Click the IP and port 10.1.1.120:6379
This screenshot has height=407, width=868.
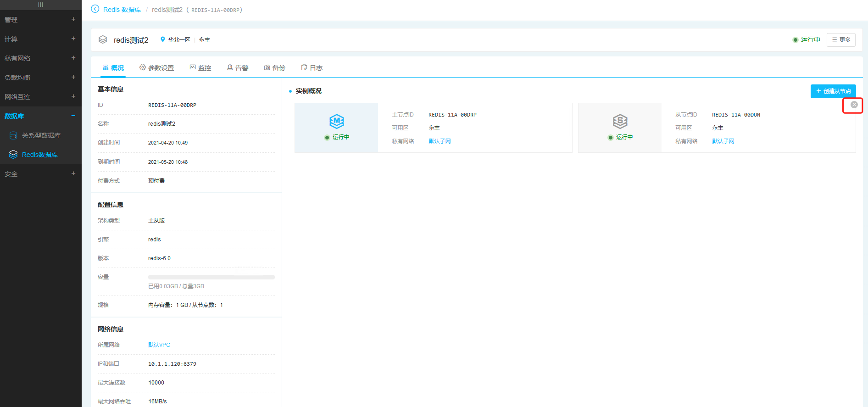click(x=172, y=364)
